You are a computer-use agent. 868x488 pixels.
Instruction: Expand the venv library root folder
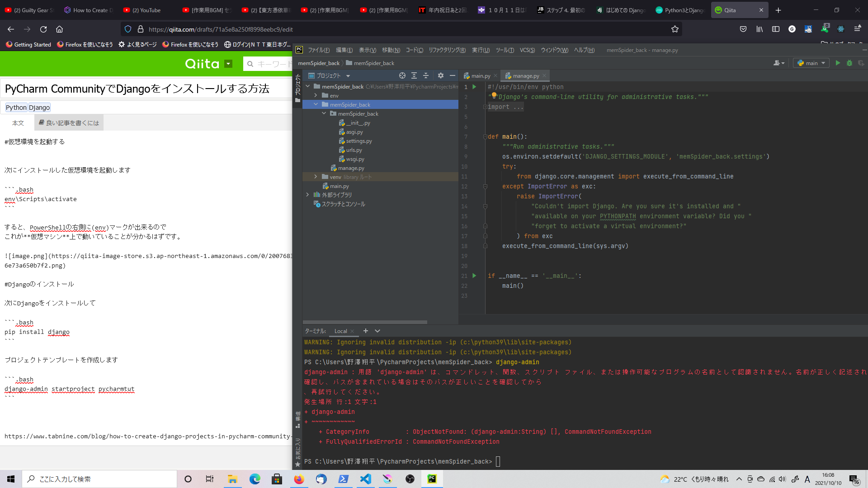click(316, 177)
